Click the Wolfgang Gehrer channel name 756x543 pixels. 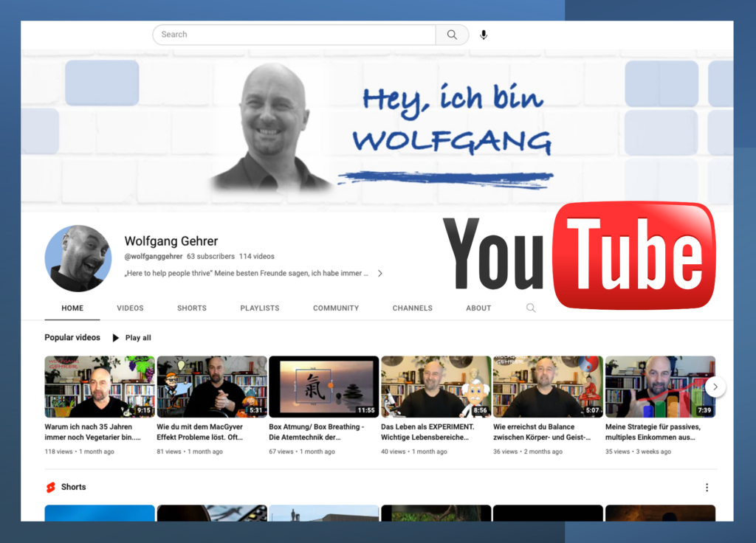pos(171,241)
